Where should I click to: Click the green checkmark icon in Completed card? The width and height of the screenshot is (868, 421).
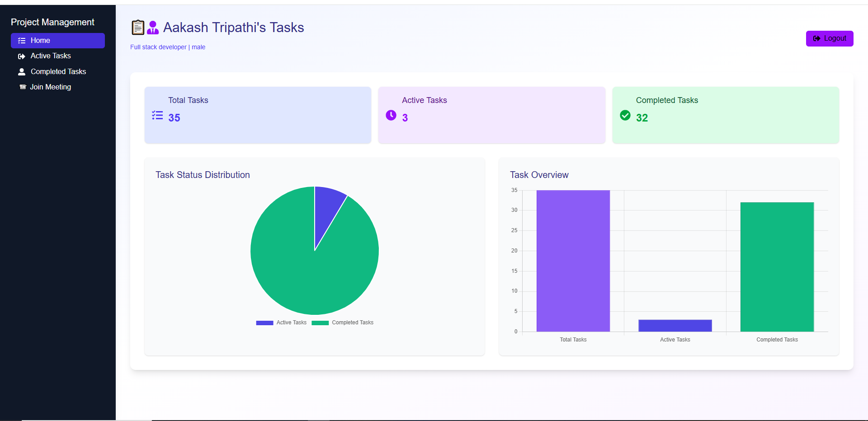625,116
